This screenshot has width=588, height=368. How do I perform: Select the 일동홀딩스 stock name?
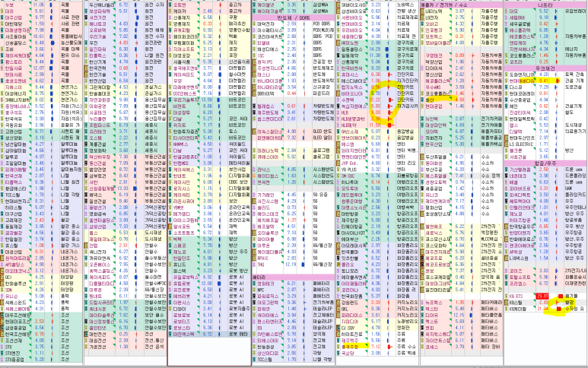[x=351, y=49]
